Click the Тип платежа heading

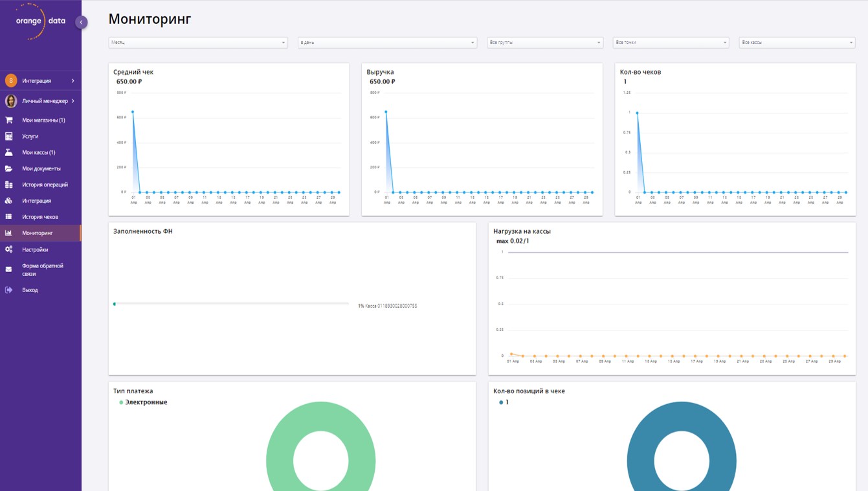[133, 391]
